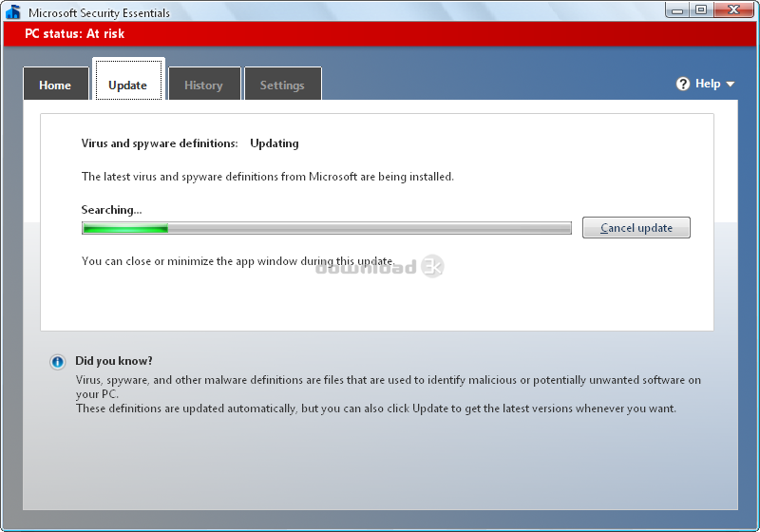Click the green update progress bar

(x=327, y=228)
